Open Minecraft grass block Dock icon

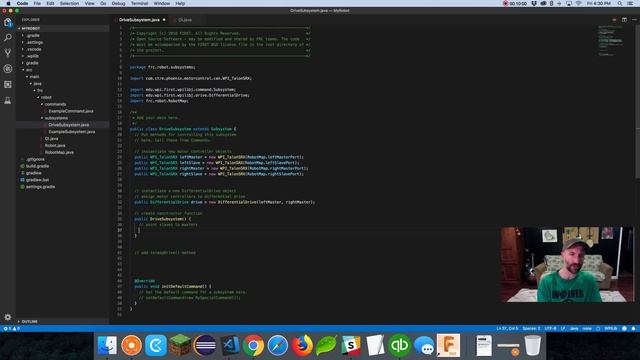tap(180, 345)
